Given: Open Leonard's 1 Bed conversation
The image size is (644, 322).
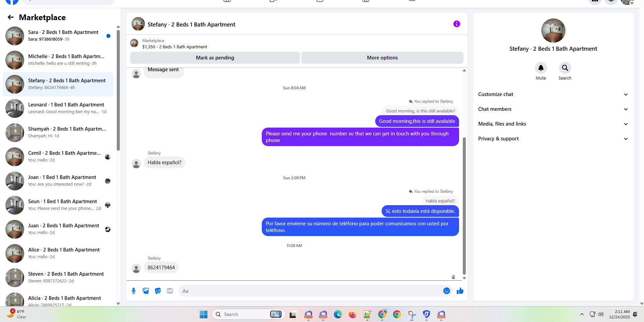Looking at the screenshot, I should tap(58, 108).
